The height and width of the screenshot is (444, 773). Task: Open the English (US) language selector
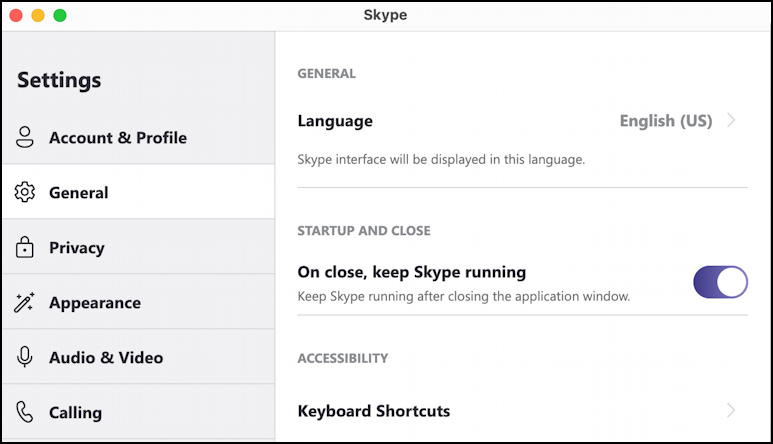tap(665, 121)
